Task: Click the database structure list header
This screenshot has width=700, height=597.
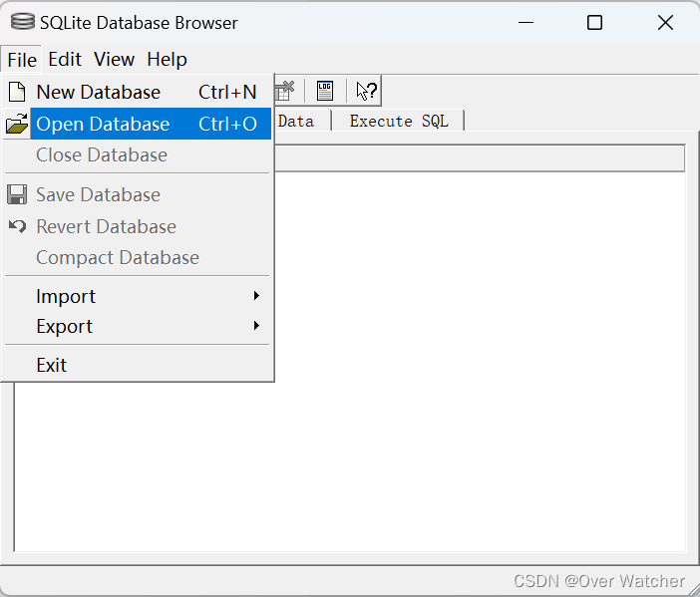Action: (x=480, y=157)
